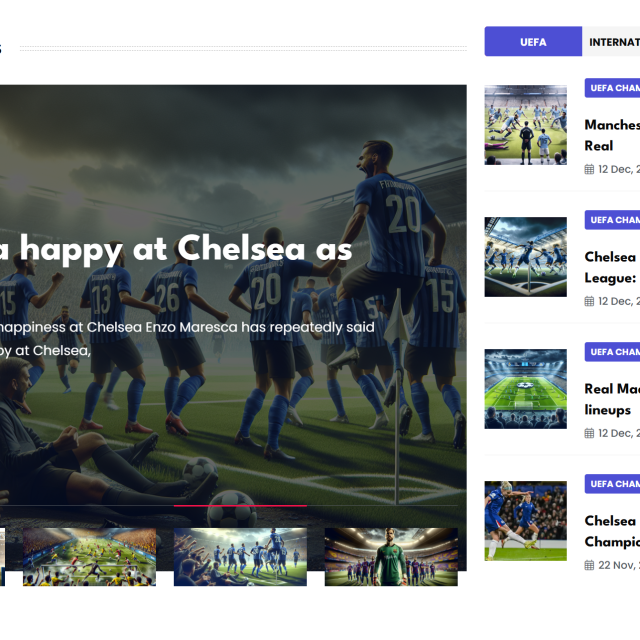640x640 pixels.
Task: Click the red slide progress indicator bar
Action: 240,506
